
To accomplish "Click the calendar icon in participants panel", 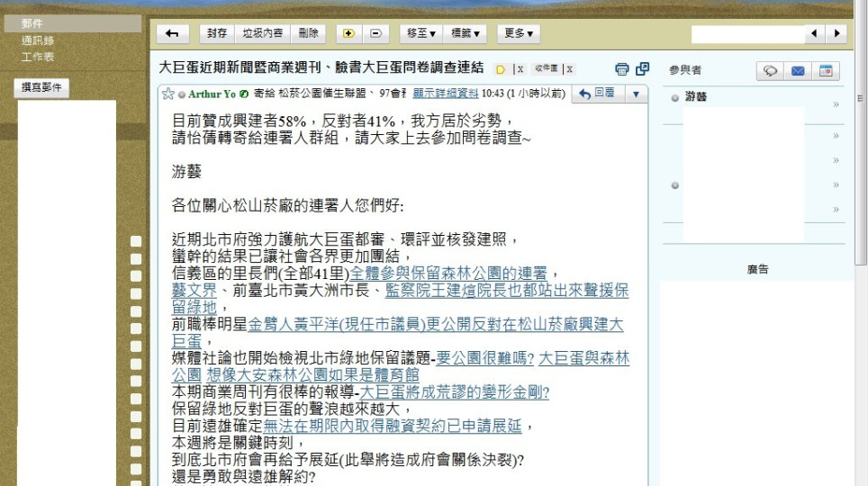I will pos(825,71).
